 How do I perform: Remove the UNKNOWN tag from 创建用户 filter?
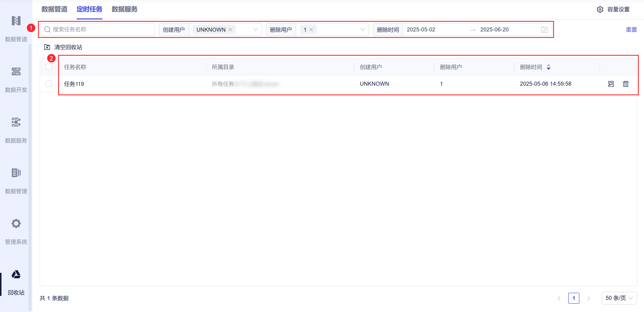[230, 30]
